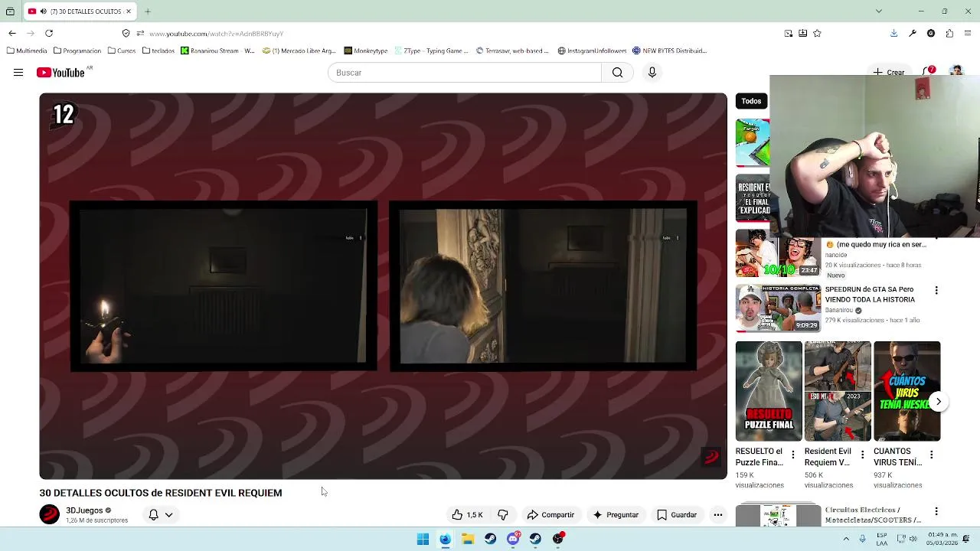Image resolution: width=980 pixels, height=551 pixels.
Task: Expand the notification options chevron
Action: [169, 515]
